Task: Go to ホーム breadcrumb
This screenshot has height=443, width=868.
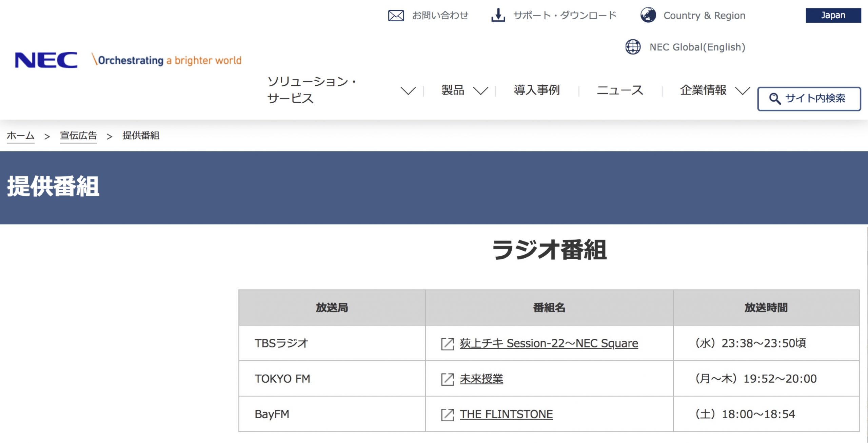Action: click(20, 136)
